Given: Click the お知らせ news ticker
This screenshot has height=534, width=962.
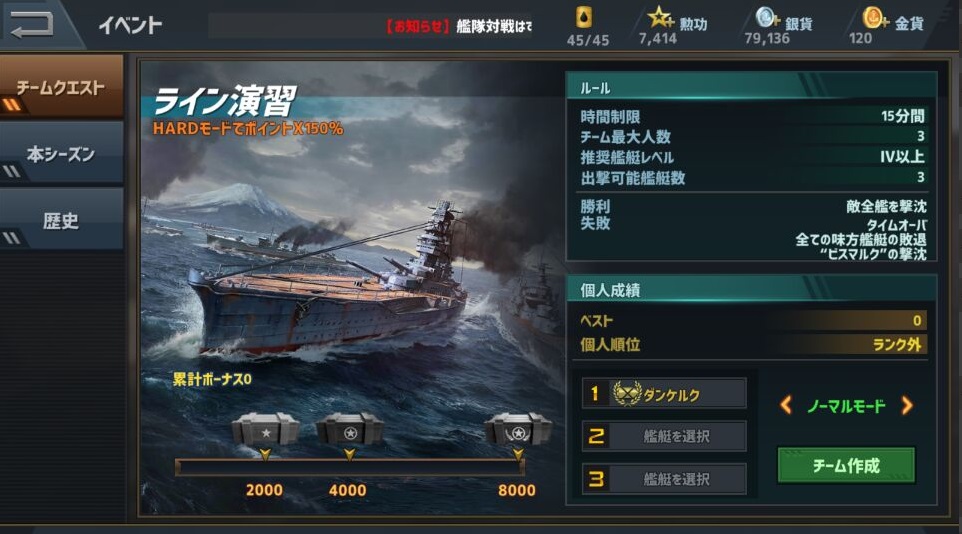Looking at the screenshot, I should pyautogui.click(x=371, y=26).
